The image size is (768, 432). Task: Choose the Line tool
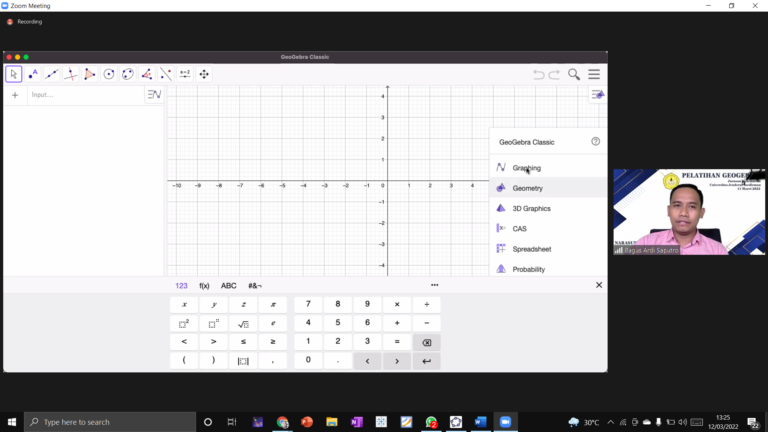(51, 74)
